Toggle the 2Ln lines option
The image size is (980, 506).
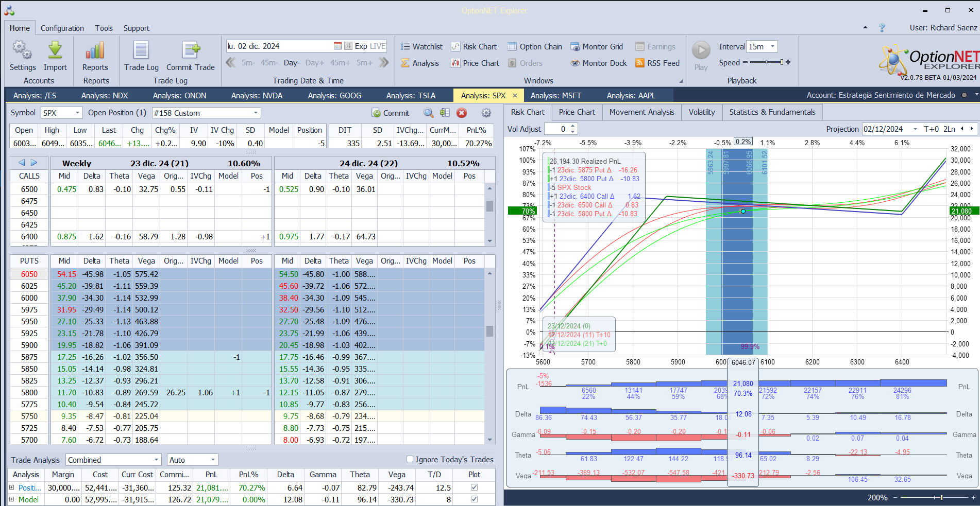click(x=949, y=129)
